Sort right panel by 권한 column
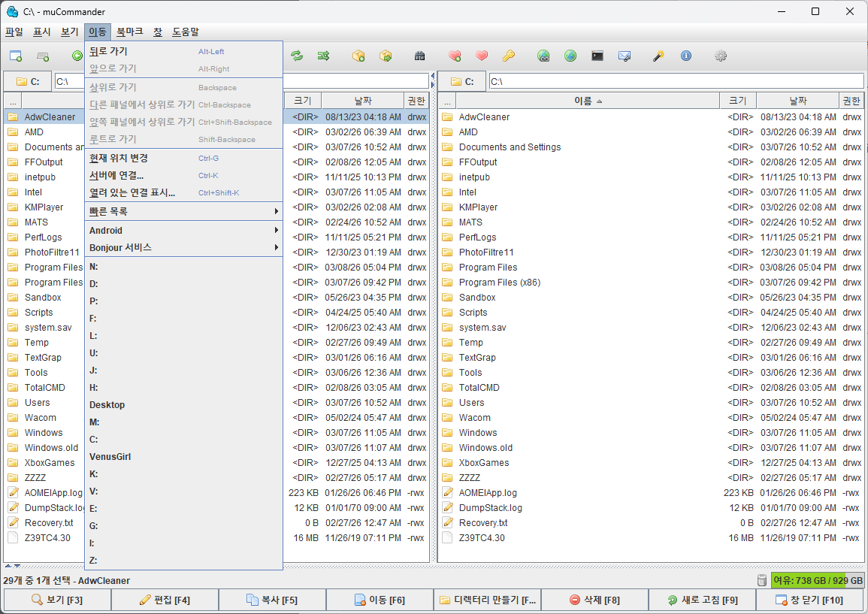This screenshot has height=614, width=868. [x=851, y=101]
